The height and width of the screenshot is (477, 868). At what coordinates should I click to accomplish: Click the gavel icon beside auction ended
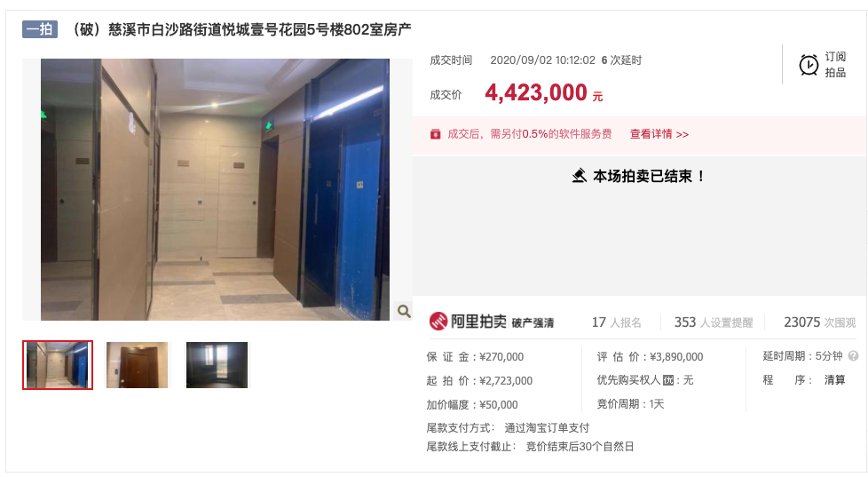[x=579, y=176]
